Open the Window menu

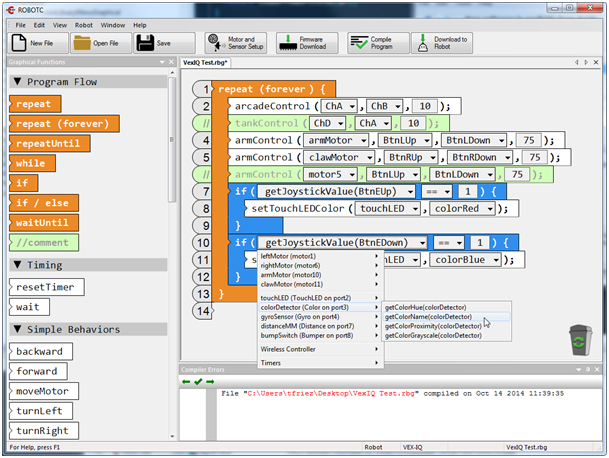(x=113, y=25)
